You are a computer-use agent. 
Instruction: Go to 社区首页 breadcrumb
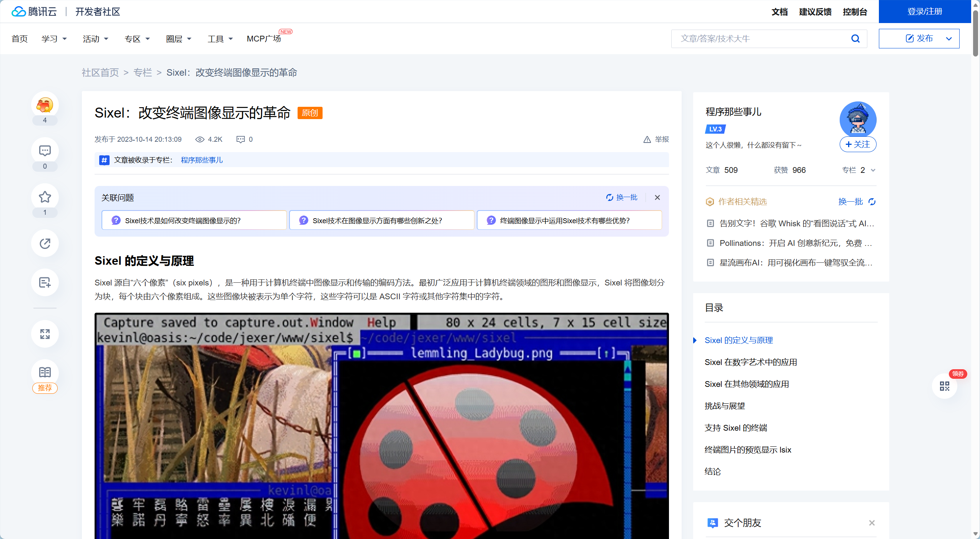(100, 73)
